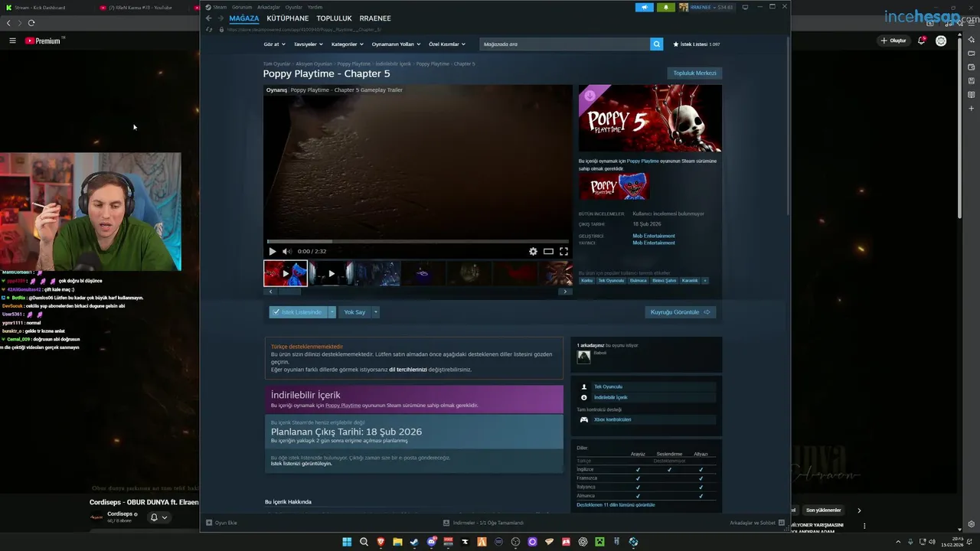Viewport: 980px width, 551px height.
Task: Click YouTube Oluştur create button
Action: point(893,41)
